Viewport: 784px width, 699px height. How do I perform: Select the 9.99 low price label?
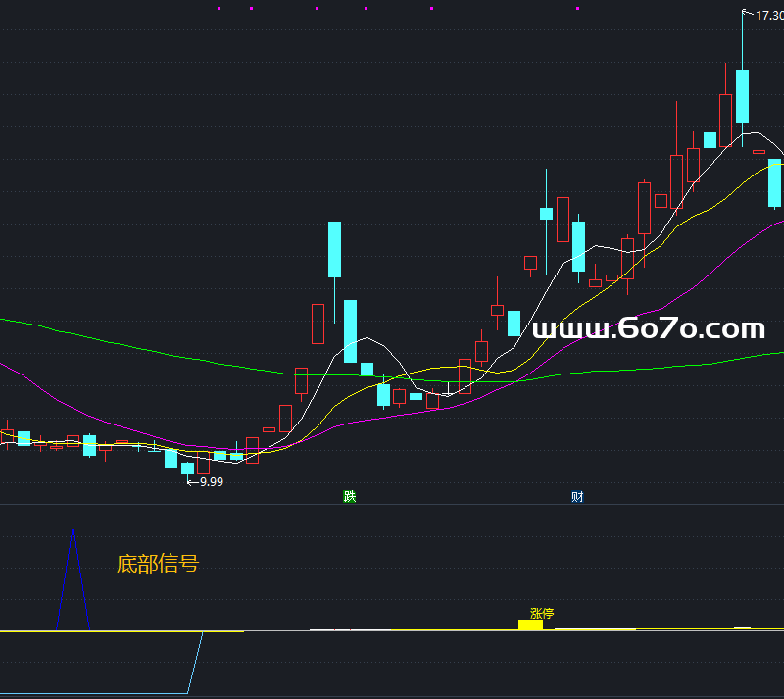(x=211, y=481)
